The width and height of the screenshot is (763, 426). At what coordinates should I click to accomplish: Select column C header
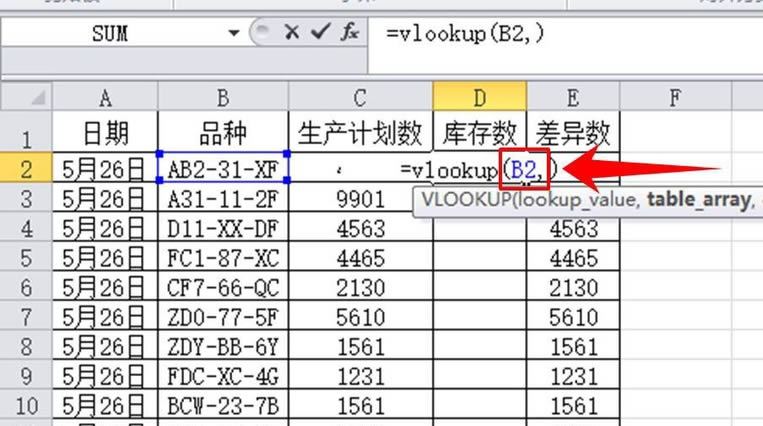pyautogui.click(x=360, y=97)
